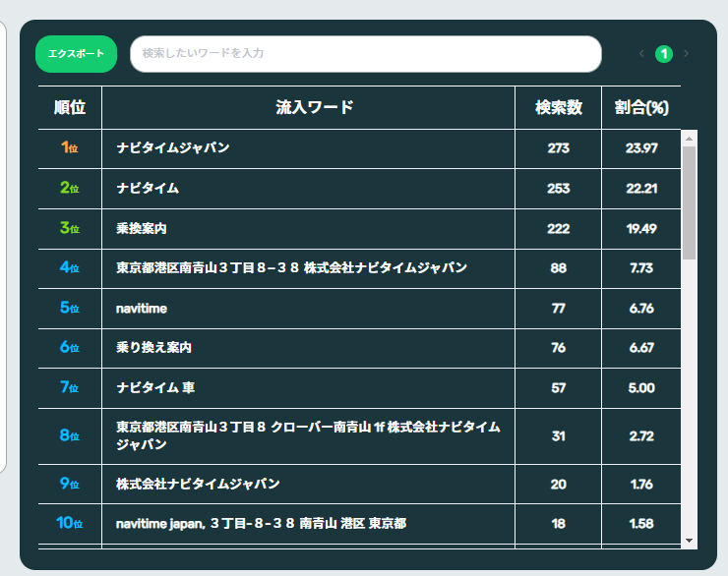Click the 順位 column header

(x=70, y=107)
